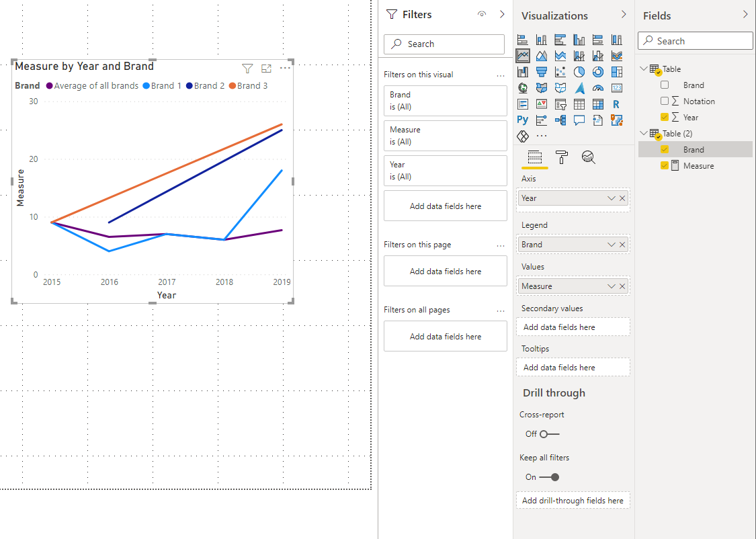The height and width of the screenshot is (539, 756).
Task: Select the KPI visualization
Action: click(542, 103)
